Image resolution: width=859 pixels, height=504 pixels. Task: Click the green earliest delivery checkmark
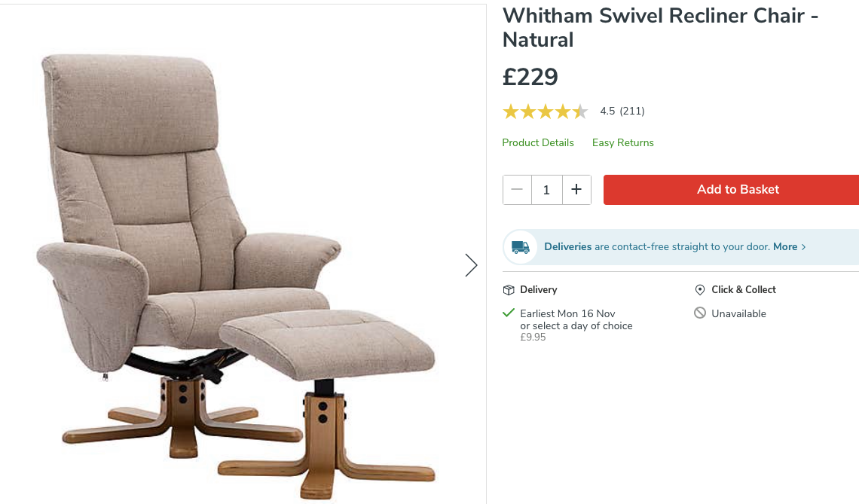point(509,313)
